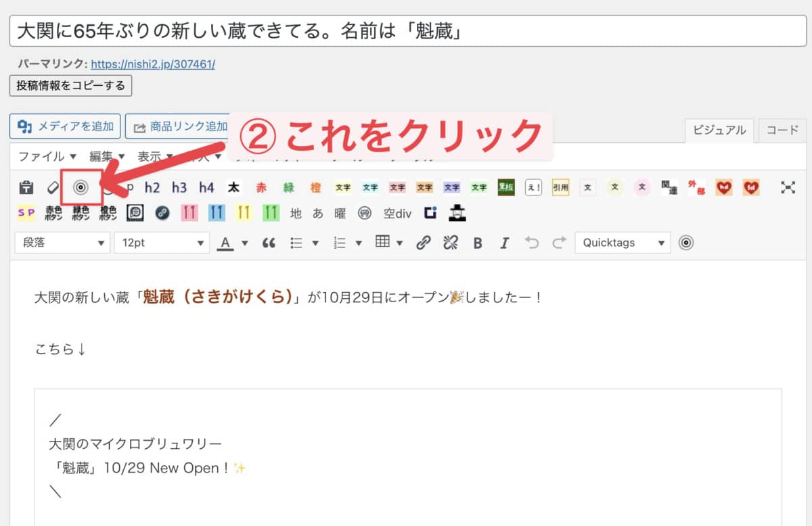The height and width of the screenshot is (526, 812).
Task: Select the eraser clear formatting icon
Action: (53, 187)
